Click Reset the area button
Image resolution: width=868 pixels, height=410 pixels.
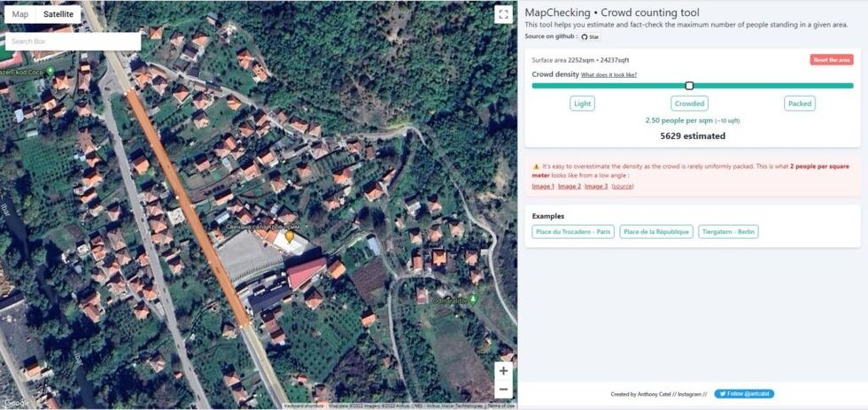click(831, 60)
